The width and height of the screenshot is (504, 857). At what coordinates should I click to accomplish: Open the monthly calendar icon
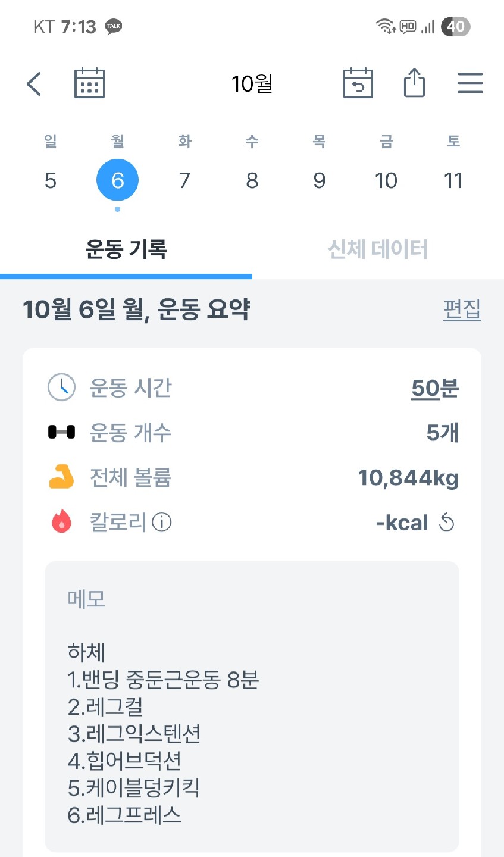89,83
